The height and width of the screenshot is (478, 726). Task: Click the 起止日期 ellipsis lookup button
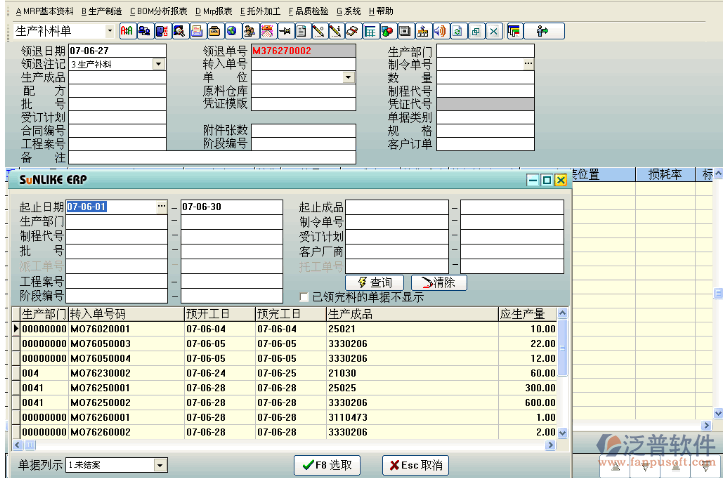(x=160, y=206)
